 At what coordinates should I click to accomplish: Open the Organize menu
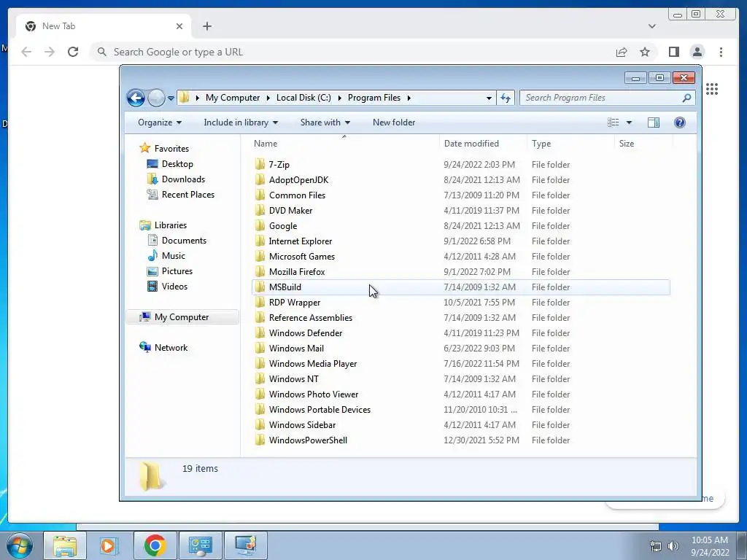160,122
